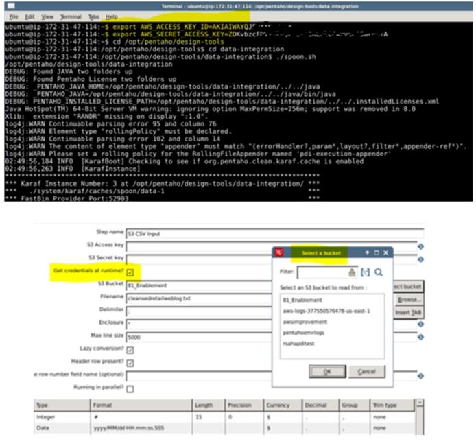Image resolution: width=476 pixels, height=448 pixels.
Task: Click the Date cell in the Type column
Action: [x=62, y=428]
